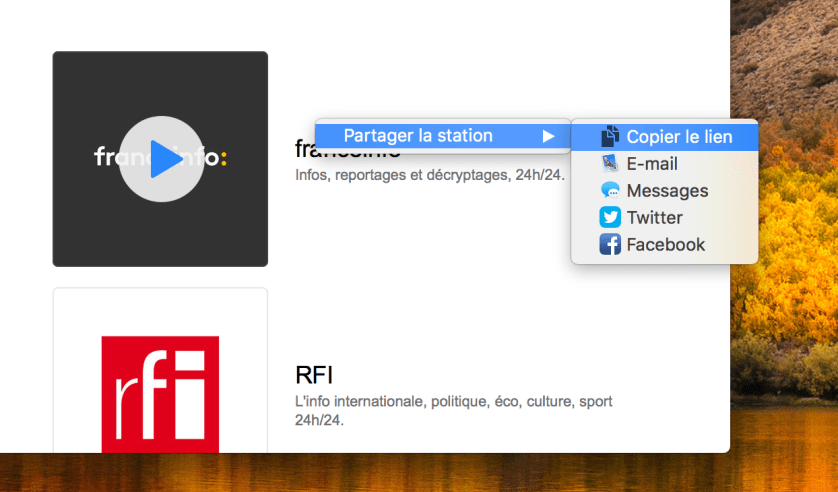Click the copy documents icon
The width and height of the screenshot is (838, 492).
click(610, 137)
